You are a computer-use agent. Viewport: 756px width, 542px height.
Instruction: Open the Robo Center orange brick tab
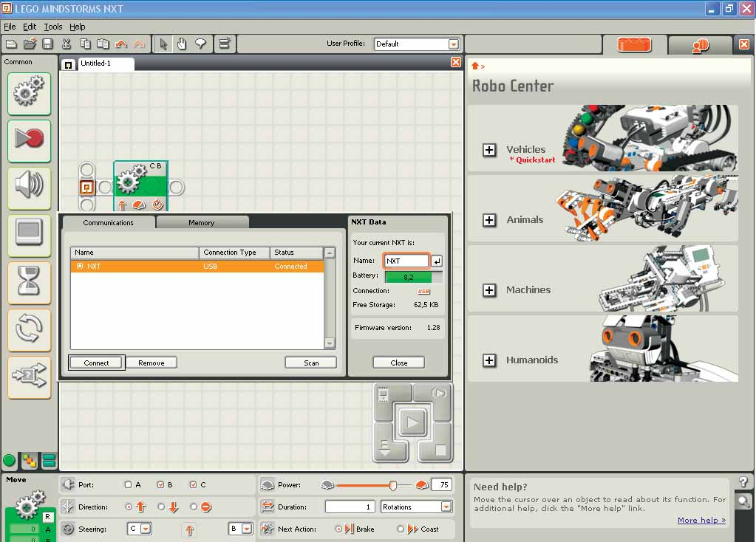(634, 45)
